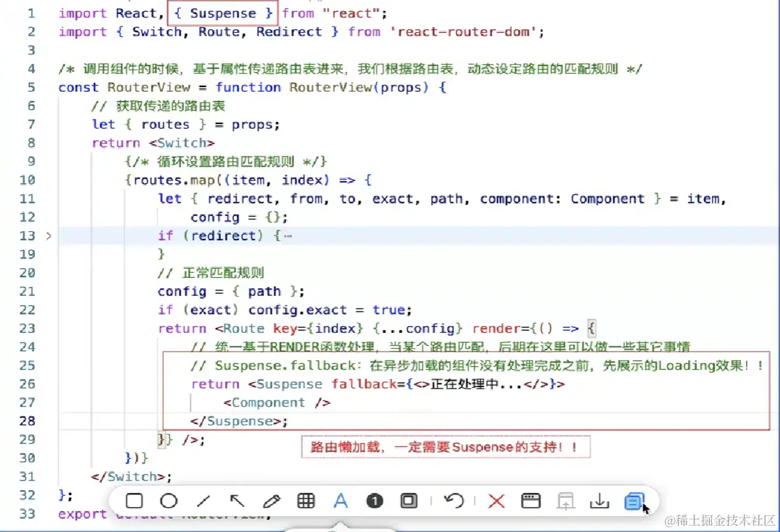This screenshot has height=532, width=780.
Task: Copy screenshot with the blue clipboard icon
Action: tap(634, 501)
